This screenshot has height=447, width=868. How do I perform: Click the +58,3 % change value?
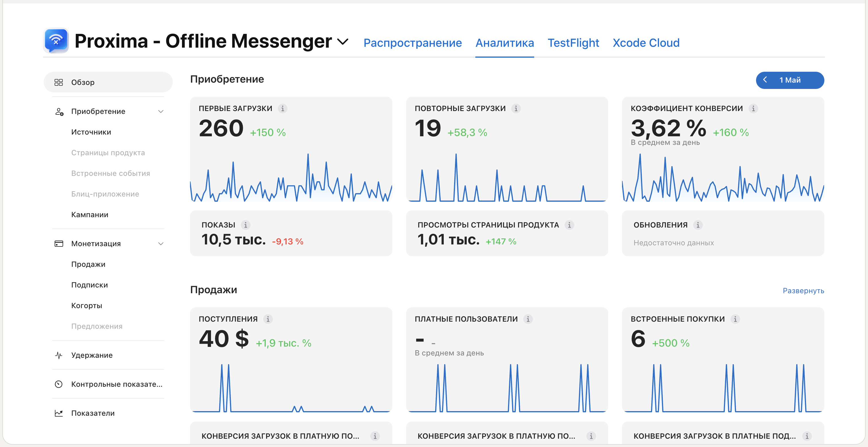click(467, 132)
